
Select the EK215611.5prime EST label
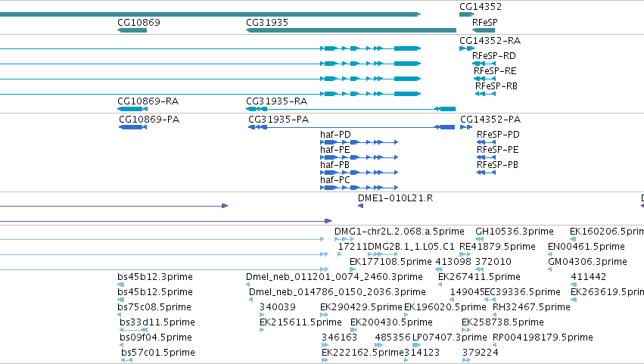[x=300, y=323]
